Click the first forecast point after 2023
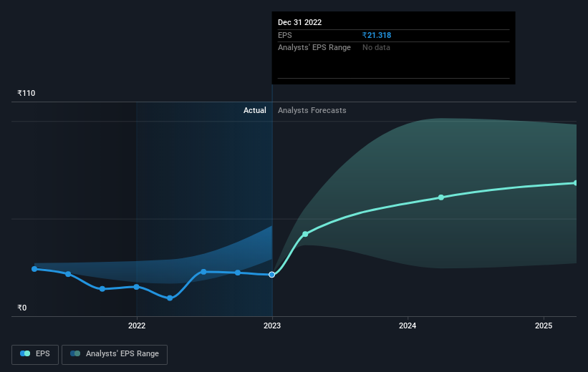This screenshot has height=372, width=588. click(x=305, y=234)
